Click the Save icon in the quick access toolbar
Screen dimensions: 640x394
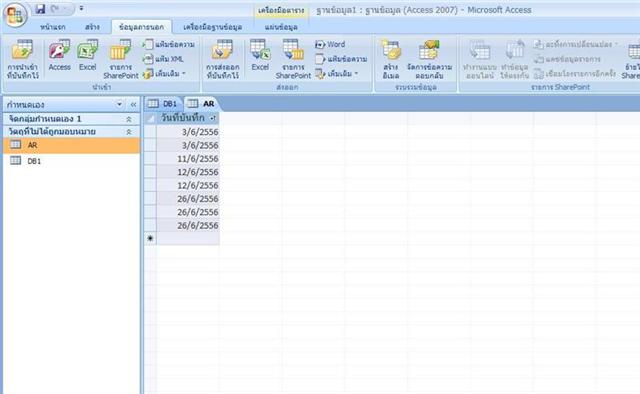[x=40, y=9]
